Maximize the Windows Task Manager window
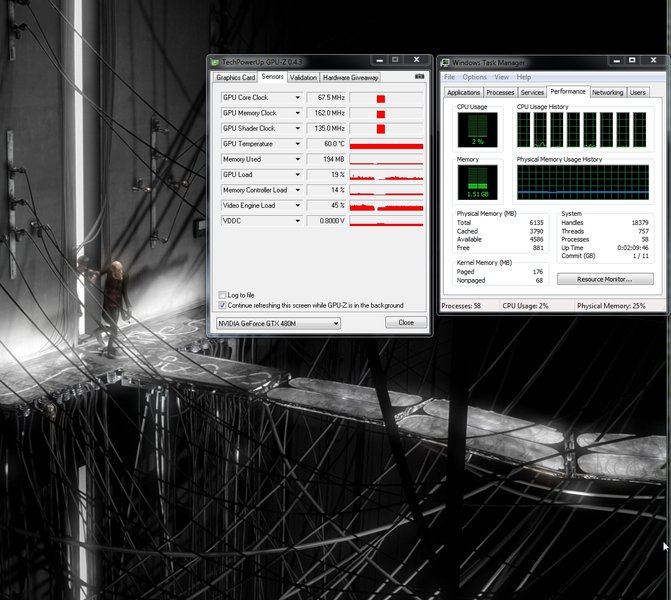This screenshot has height=600, width=671. (632, 60)
